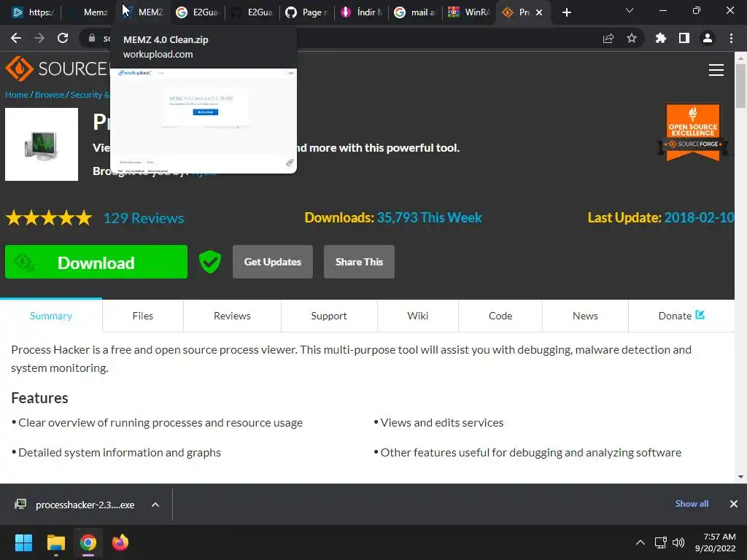Screen dimensions: 747x560
Task: Launch Firefox from the taskbar
Action: coord(120,542)
